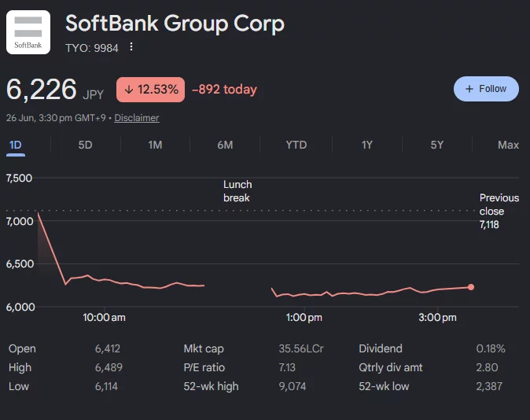The height and width of the screenshot is (420, 530).
Task: Switch to the 1M chart range
Action: [x=155, y=145]
